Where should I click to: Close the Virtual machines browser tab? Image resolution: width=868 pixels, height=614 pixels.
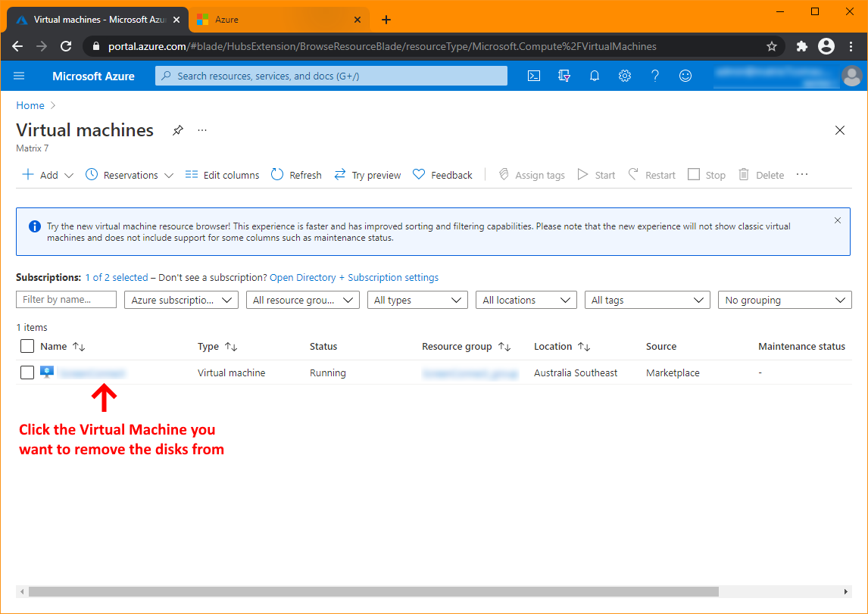176,20
